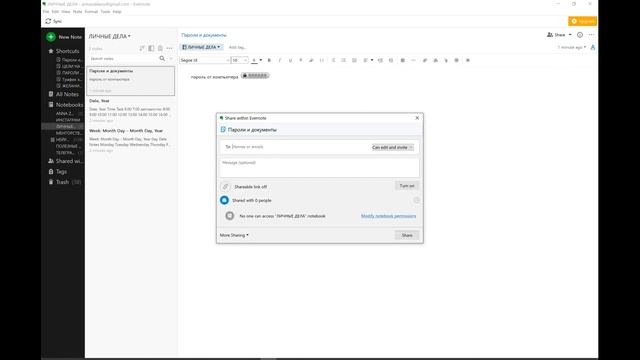
Task: Click Modify notebook permissions link
Action: click(x=388, y=216)
